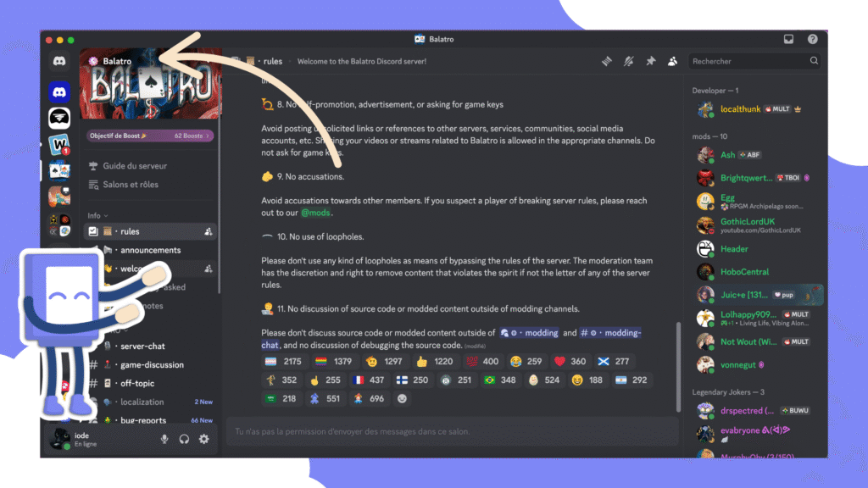868x488 pixels.
Task: Open iode user avatar in bottom panel
Action: [x=59, y=439]
